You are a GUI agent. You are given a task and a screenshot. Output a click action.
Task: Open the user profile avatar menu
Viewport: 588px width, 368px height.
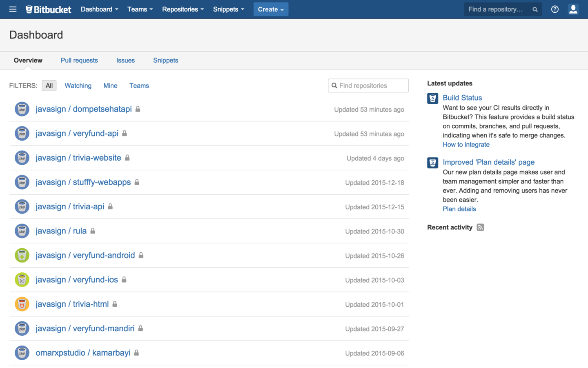pyautogui.click(x=573, y=9)
